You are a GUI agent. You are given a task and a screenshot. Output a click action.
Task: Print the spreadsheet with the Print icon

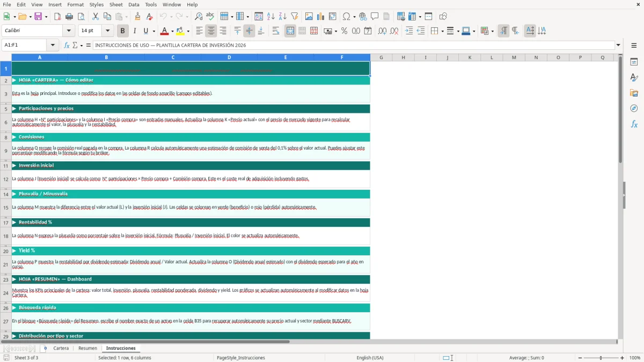(x=69, y=17)
